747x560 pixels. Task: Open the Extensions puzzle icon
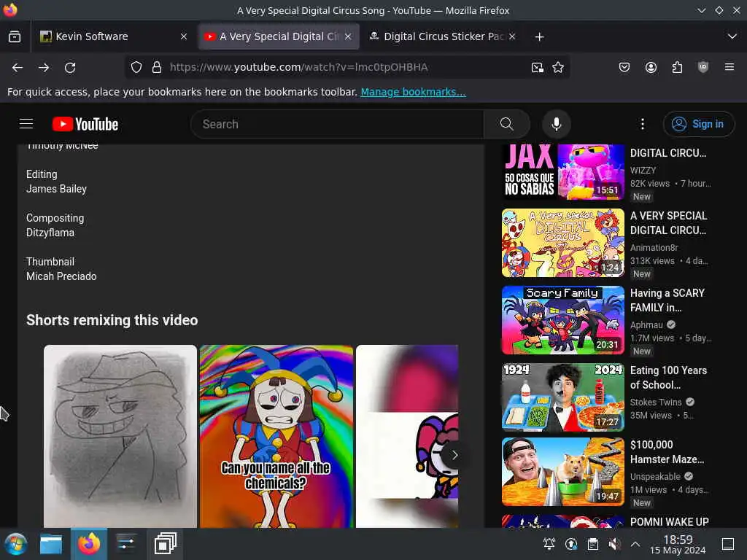[677, 67]
